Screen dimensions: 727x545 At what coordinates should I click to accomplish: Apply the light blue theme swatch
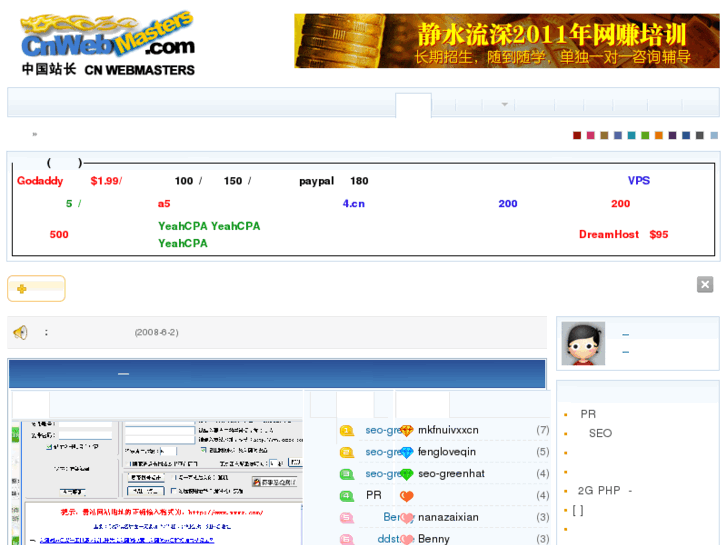(714, 135)
